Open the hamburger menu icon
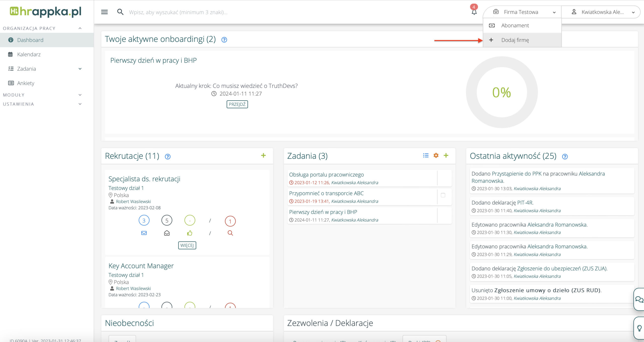644x342 pixels. [104, 12]
